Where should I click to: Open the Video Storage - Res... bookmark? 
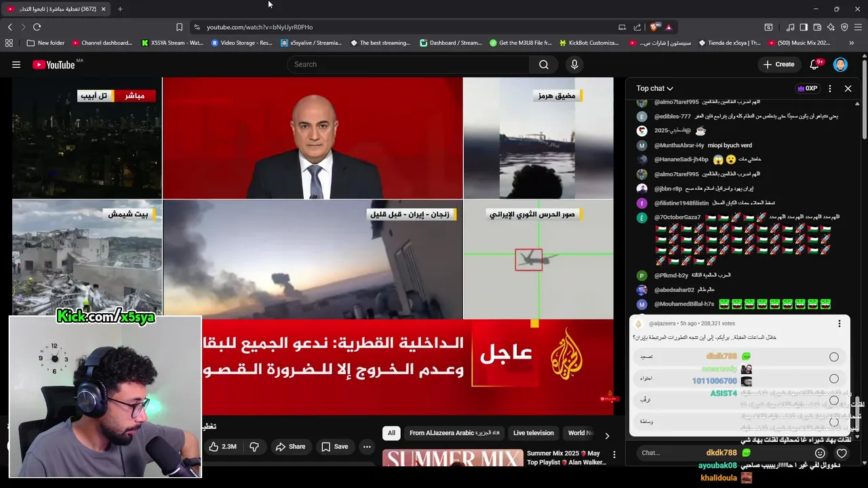coord(241,43)
